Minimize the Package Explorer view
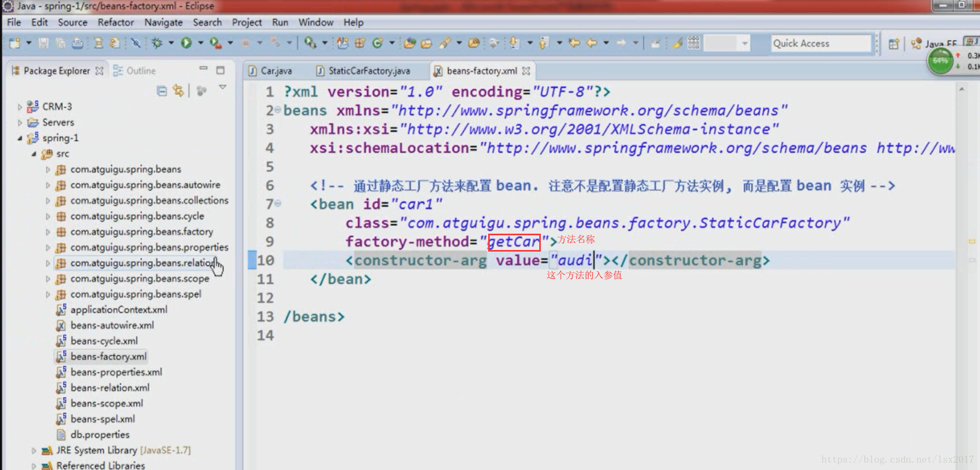The width and height of the screenshot is (980, 470). [x=203, y=69]
